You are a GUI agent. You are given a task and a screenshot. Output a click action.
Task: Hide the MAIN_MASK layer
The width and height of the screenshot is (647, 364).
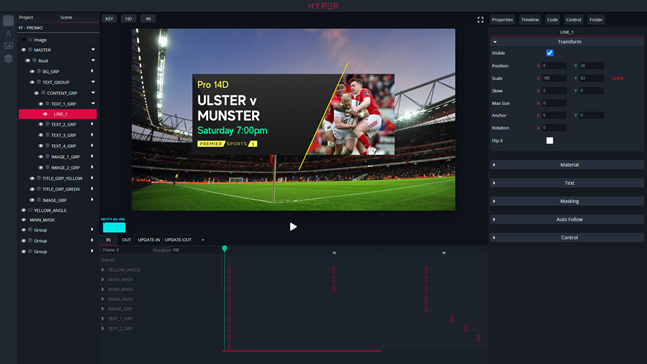point(24,220)
